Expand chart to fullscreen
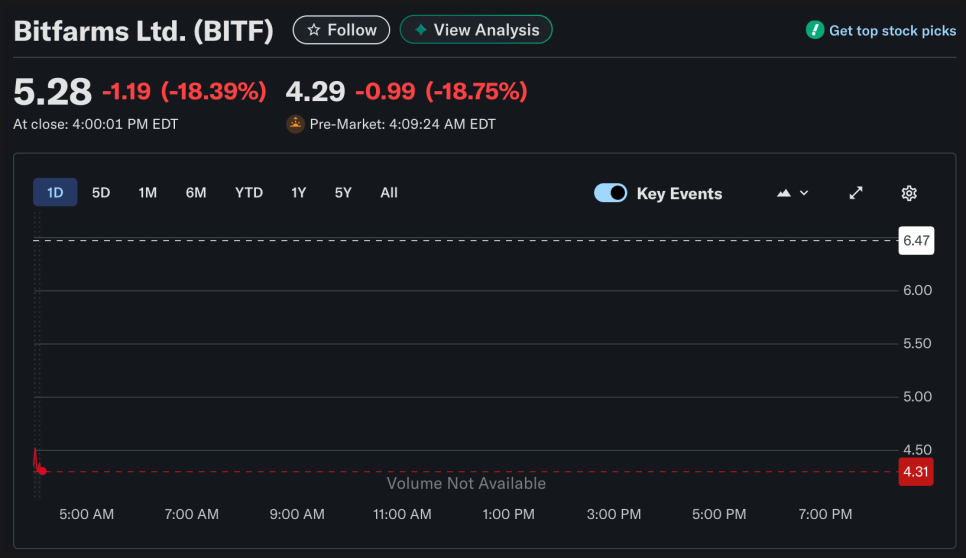This screenshot has width=966, height=558. tap(856, 193)
